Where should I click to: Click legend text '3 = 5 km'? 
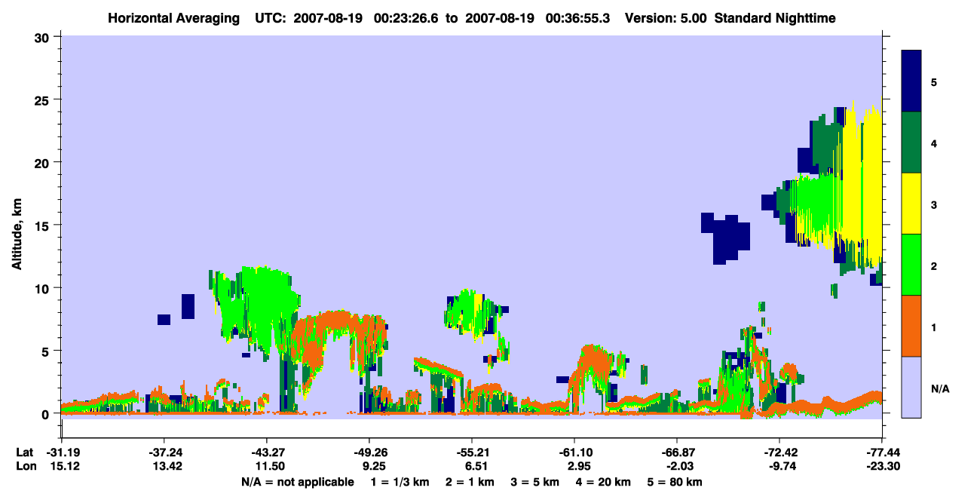(x=534, y=482)
